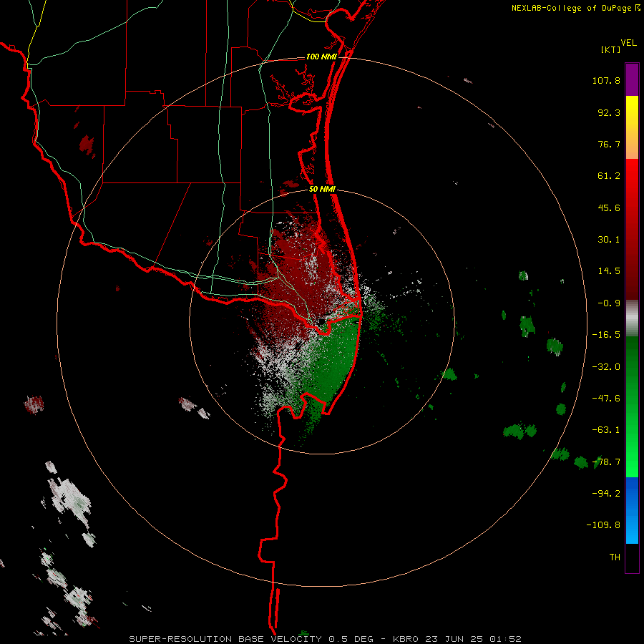
Task: Click the -94.2 velocity scale value
Action: coord(606,494)
